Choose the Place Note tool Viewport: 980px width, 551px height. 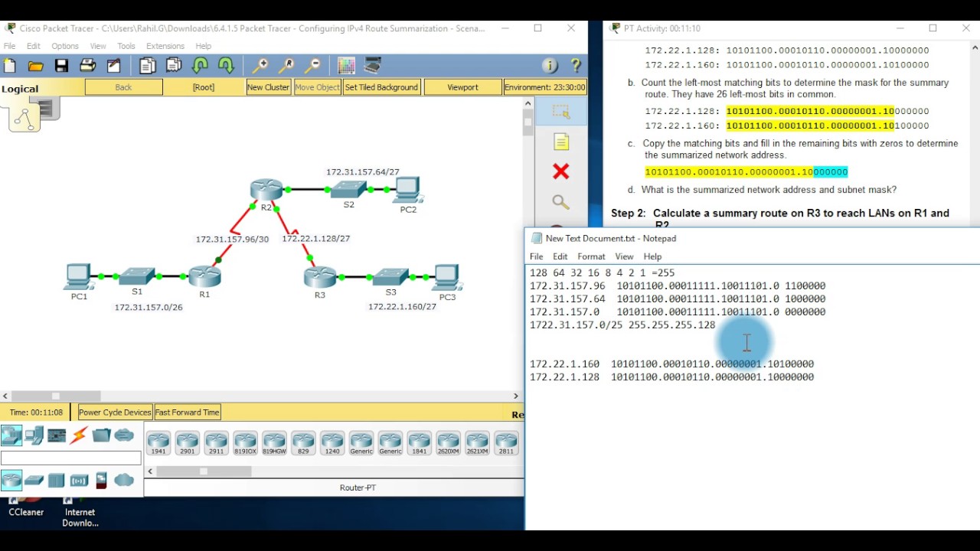coord(561,142)
